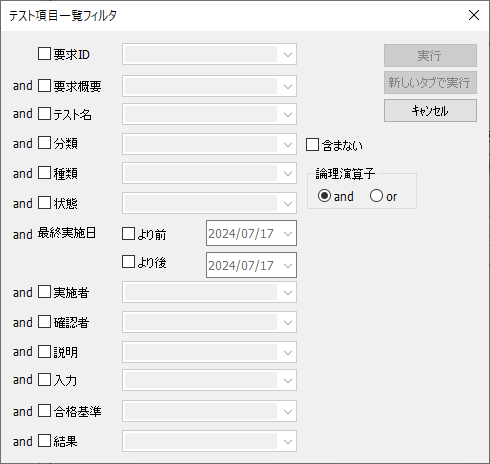This screenshot has width=490, height=464.
Task: Click the キャンセル button
Action: 430,111
